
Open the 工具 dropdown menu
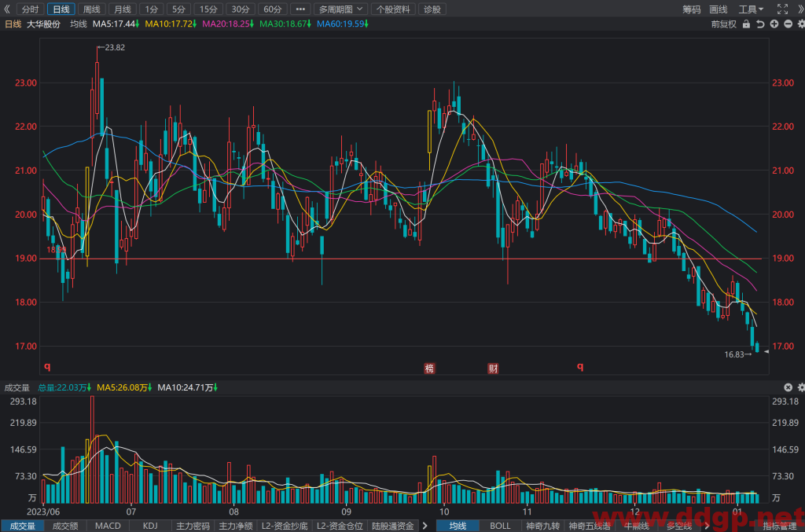click(751, 9)
